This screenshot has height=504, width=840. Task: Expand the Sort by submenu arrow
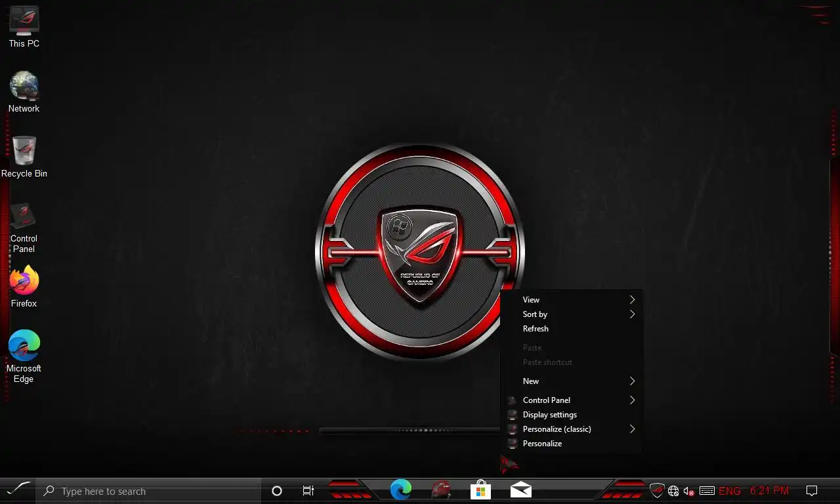[x=633, y=314]
